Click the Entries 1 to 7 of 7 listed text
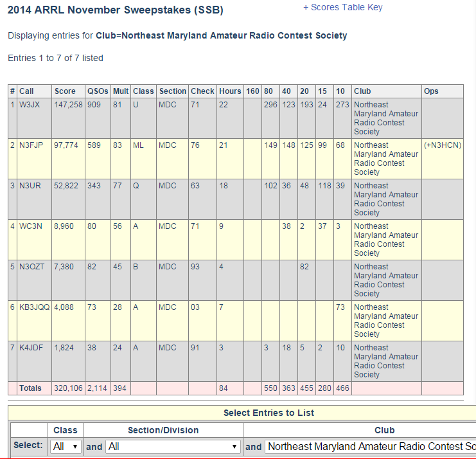This screenshot has width=476, height=459. coord(55,58)
